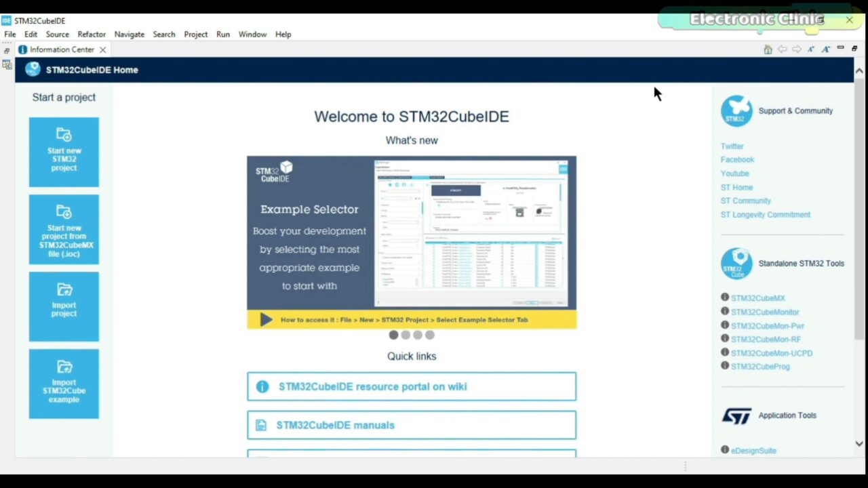Viewport: 868px width, 488px height.
Task: Open the Source menu
Action: (x=58, y=34)
